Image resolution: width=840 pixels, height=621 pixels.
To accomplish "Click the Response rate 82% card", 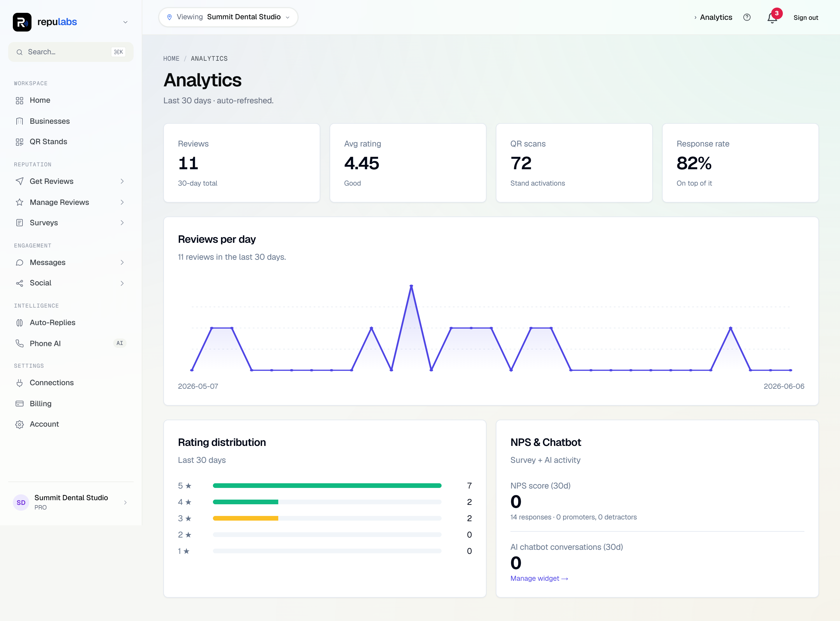I will 740,163.
